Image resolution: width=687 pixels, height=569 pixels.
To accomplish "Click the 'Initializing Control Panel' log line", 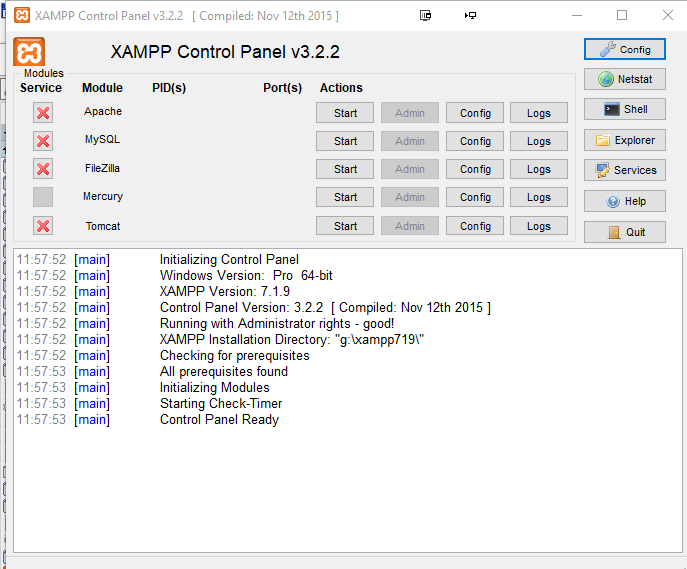I will tap(229, 259).
